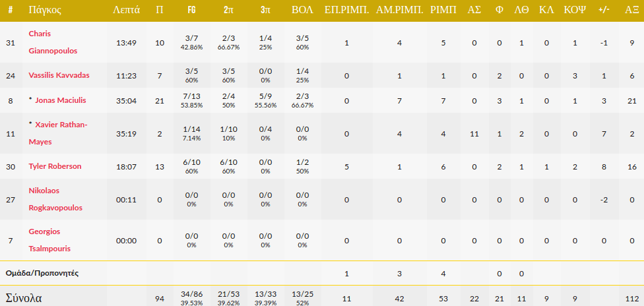Click the ΕΠ.ΡΙΜΠ. column header
The height and width of the screenshot is (306, 644).
click(347, 11)
